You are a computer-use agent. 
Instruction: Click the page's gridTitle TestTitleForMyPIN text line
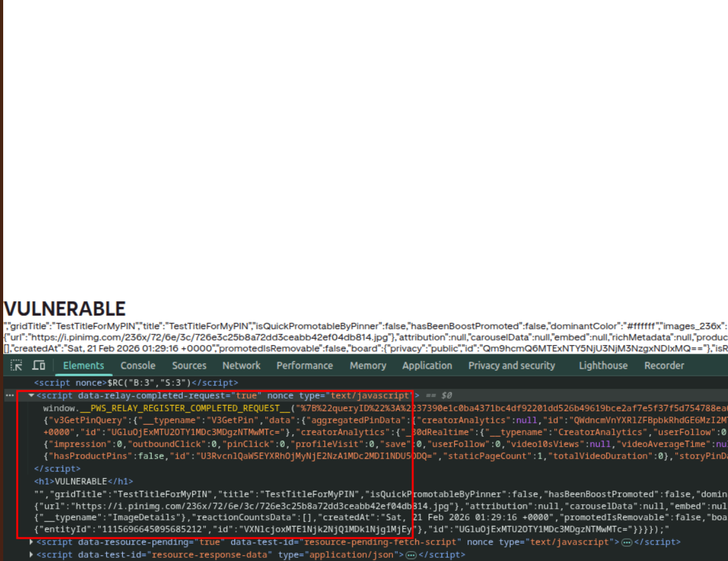click(366, 326)
